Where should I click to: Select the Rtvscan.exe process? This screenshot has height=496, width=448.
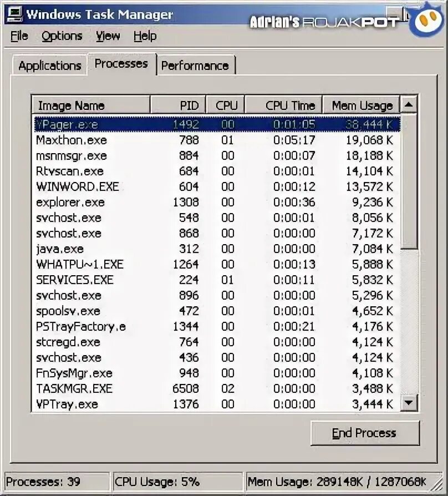[216, 171]
